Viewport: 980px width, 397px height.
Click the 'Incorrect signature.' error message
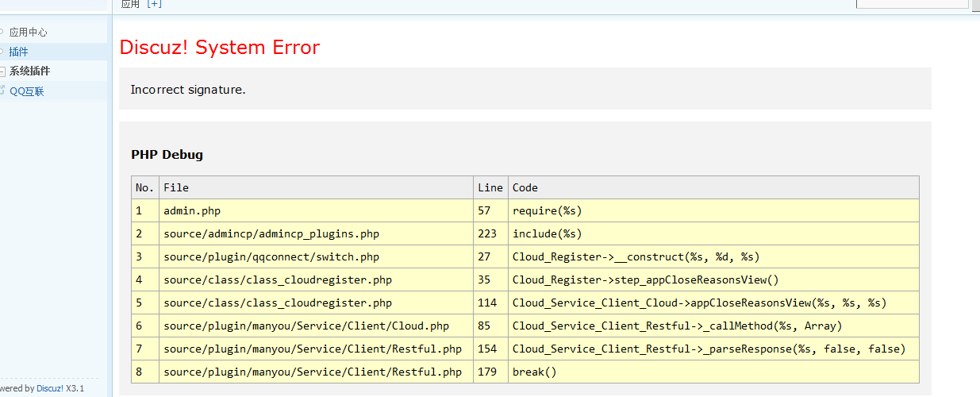[x=188, y=90]
